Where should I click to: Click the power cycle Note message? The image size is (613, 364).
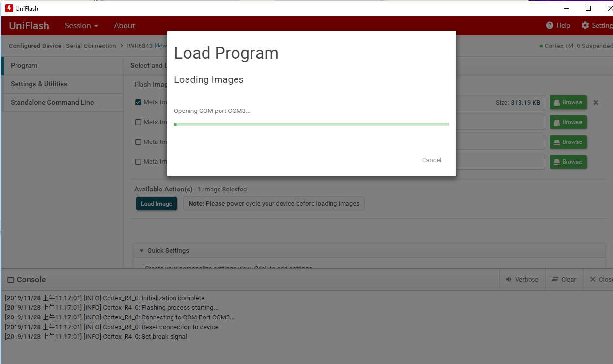point(274,204)
